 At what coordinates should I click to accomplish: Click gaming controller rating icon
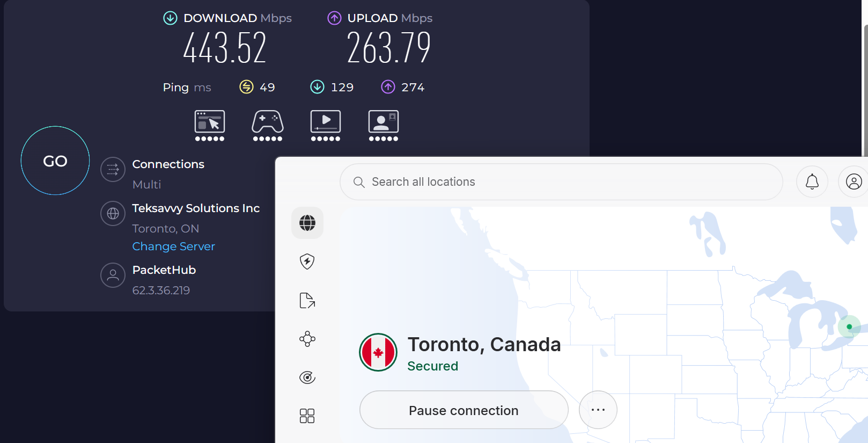point(268,122)
